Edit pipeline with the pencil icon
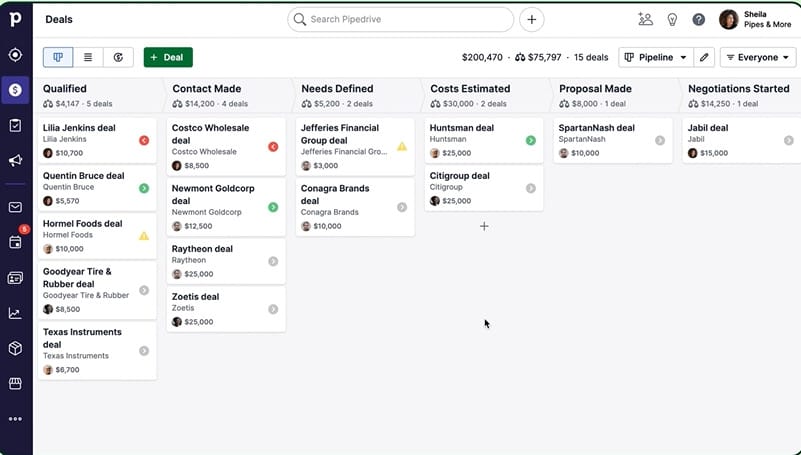This screenshot has height=455, width=801. [x=704, y=57]
